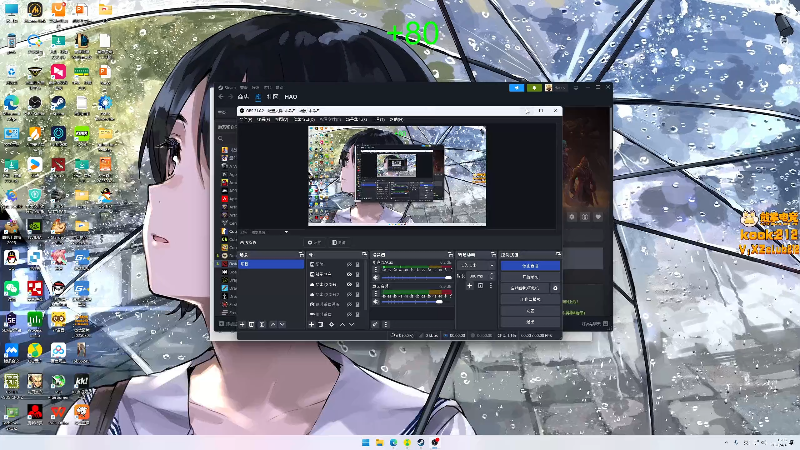Screen dimensions: 800x450
Task: Open dropdown arrow below OBS preview area
Action: pyautogui.click(x=286, y=232)
